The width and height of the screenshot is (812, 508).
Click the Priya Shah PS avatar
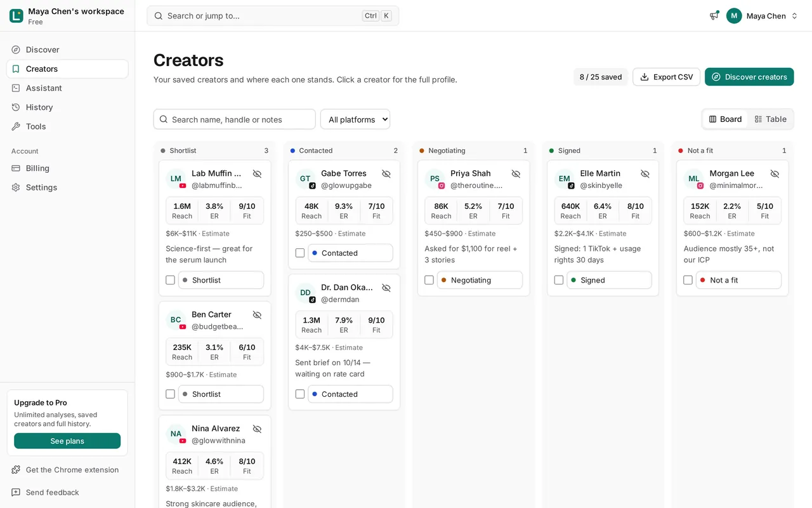click(435, 179)
